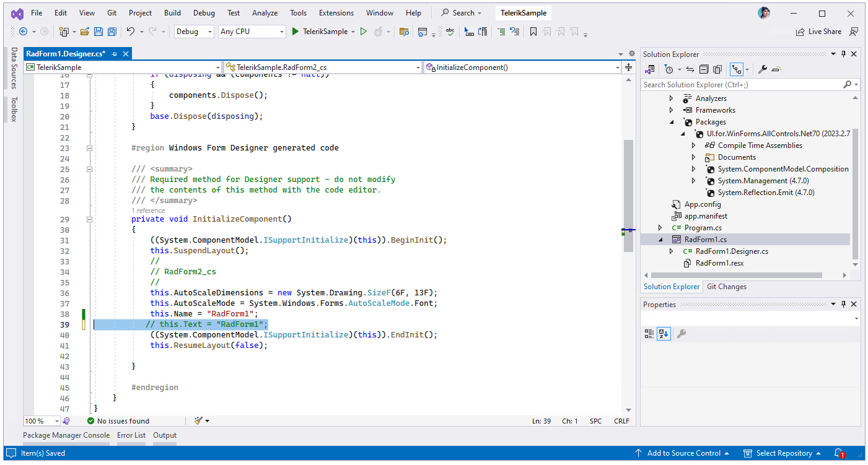868x465 pixels.
Task: Toggle the Alphabetical sort button in Properties
Action: [664, 334]
